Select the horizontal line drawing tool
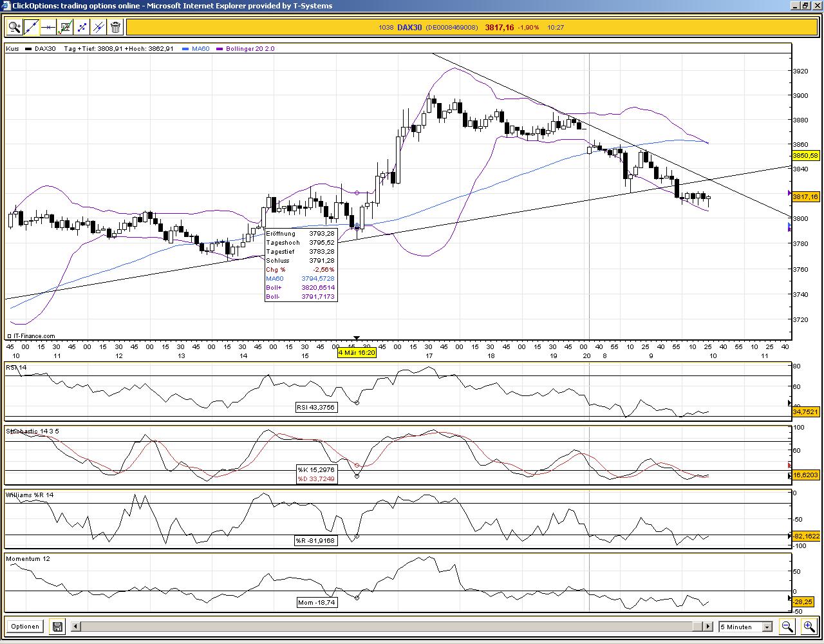This screenshot has height=644, width=824. (x=48, y=27)
